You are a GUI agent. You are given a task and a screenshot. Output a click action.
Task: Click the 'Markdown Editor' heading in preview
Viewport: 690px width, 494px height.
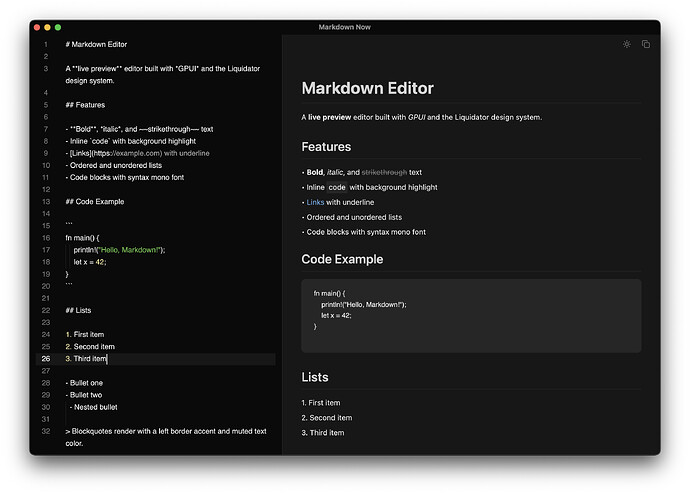tap(367, 88)
